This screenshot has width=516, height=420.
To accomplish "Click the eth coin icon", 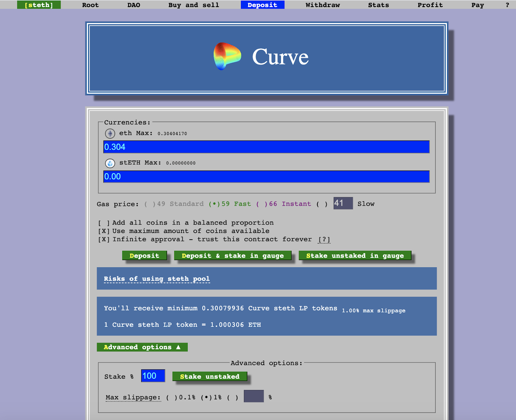I will point(110,133).
